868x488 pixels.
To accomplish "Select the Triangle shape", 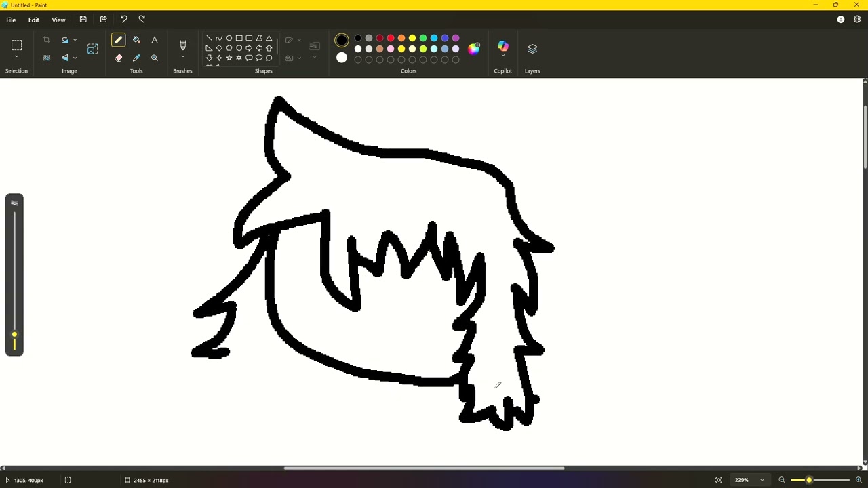I will (269, 39).
